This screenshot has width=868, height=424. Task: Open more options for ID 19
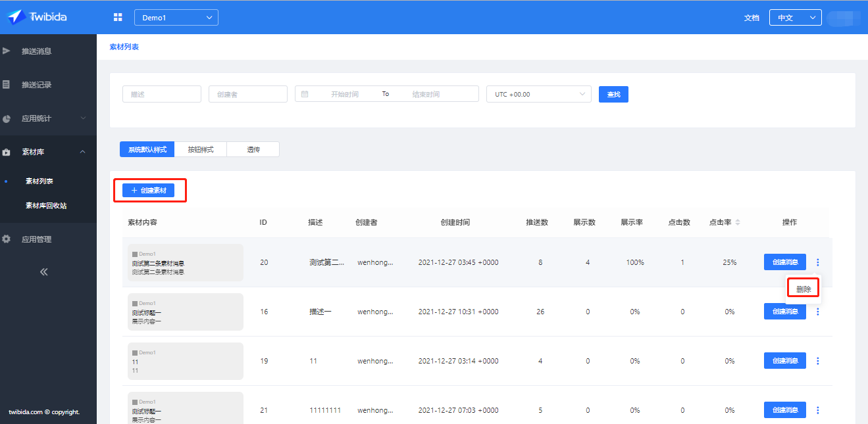point(818,361)
